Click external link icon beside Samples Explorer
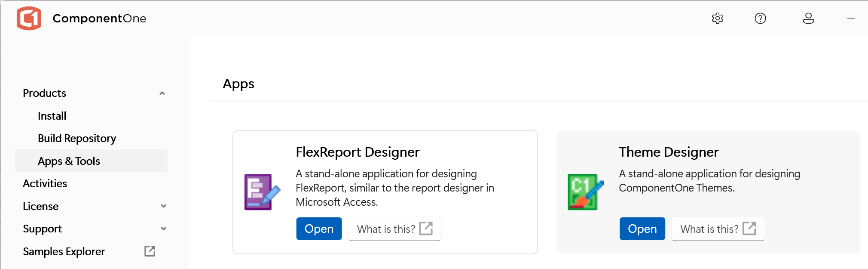This screenshot has height=269, width=868. point(150,251)
